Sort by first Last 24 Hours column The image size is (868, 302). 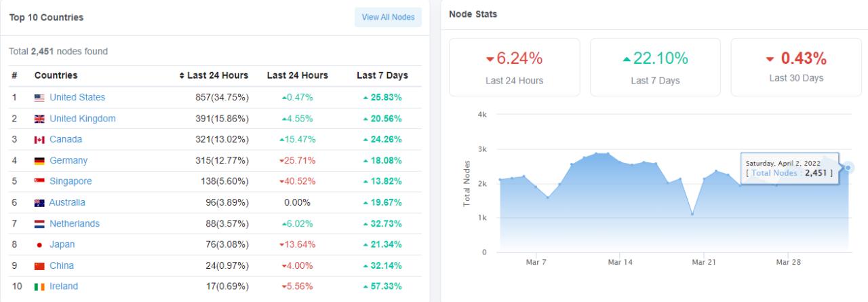click(x=214, y=75)
